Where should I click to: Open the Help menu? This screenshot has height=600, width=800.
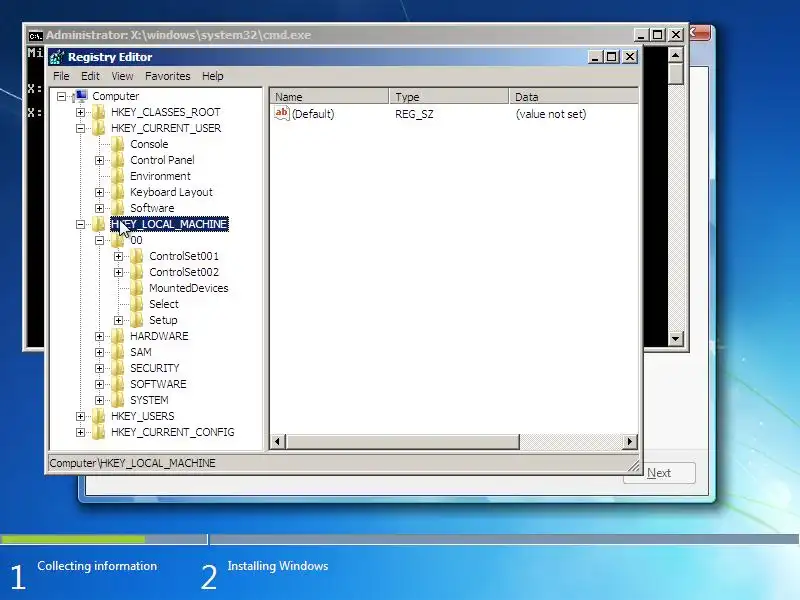213,76
